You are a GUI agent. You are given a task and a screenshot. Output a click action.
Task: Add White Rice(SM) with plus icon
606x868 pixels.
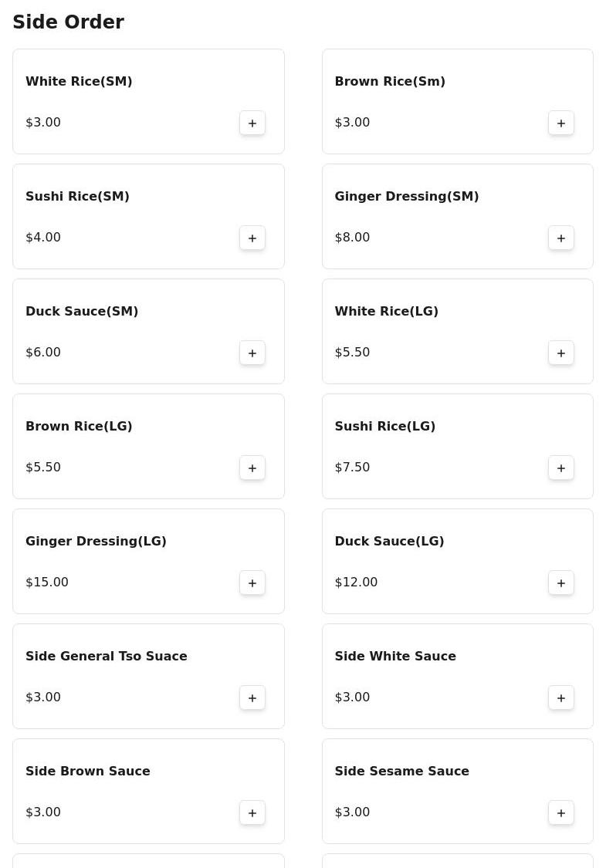[252, 123]
